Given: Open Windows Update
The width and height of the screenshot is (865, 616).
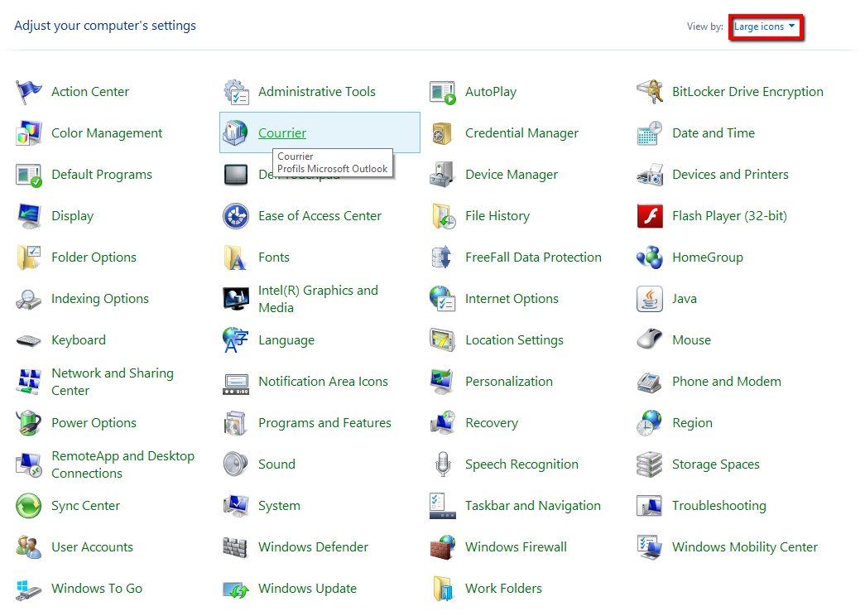Looking at the screenshot, I should (306, 588).
